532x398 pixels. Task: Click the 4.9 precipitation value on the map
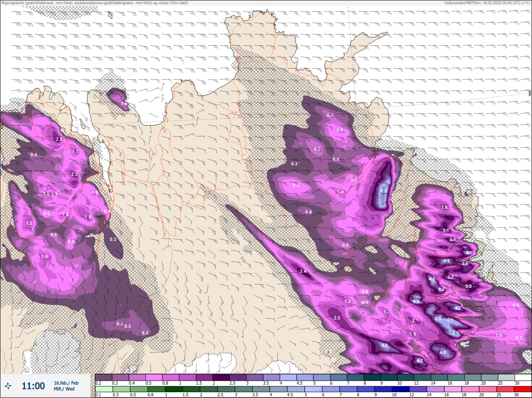tap(469, 253)
